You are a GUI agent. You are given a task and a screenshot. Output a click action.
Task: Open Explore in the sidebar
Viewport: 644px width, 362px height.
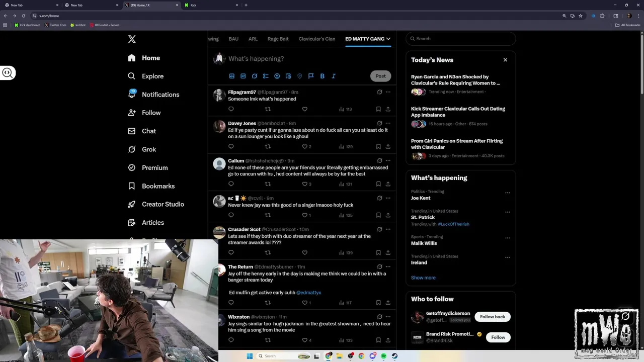click(x=146, y=76)
